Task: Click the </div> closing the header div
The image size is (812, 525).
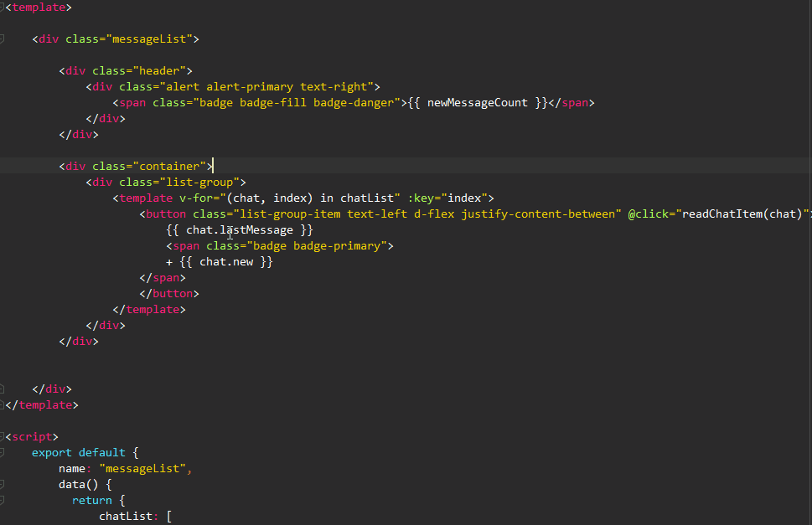Action: [x=79, y=135]
